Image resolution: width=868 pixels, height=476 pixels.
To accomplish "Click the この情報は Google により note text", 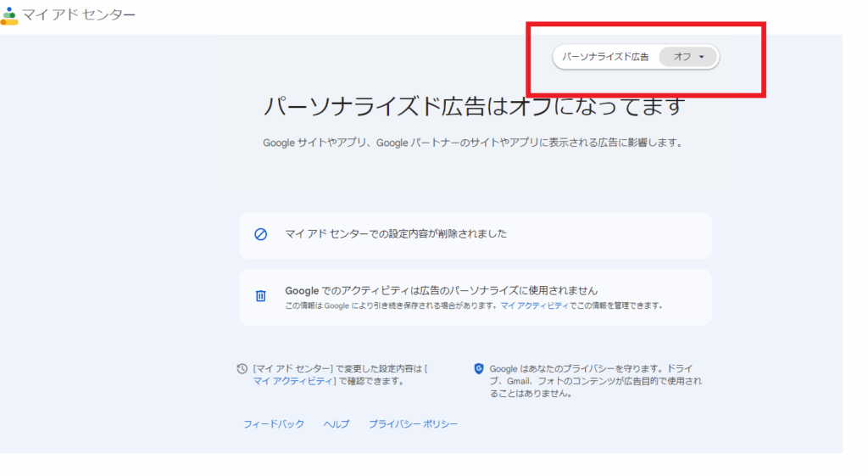I will pyautogui.click(x=390, y=305).
